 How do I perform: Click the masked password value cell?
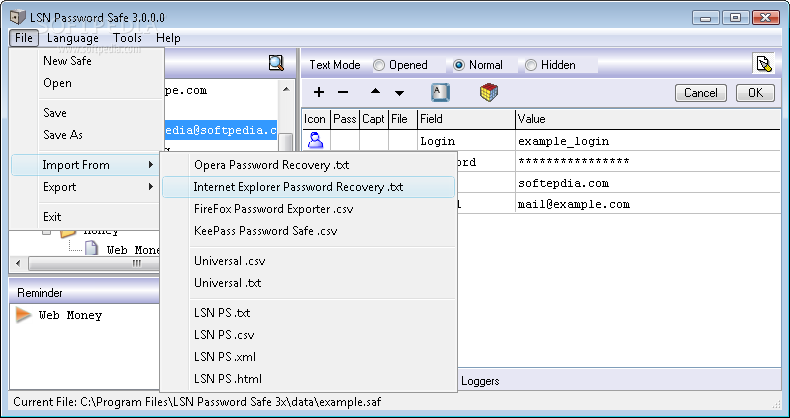[647, 162]
